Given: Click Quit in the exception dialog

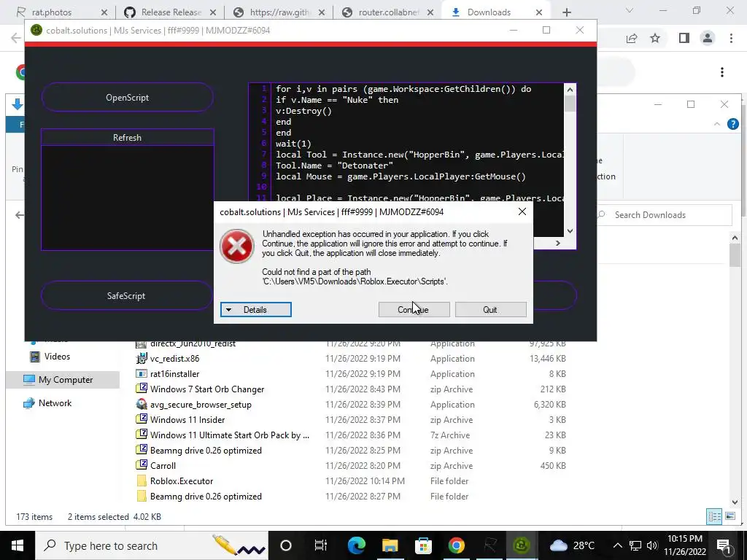Looking at the screenshot, I should tap(490, 309).
